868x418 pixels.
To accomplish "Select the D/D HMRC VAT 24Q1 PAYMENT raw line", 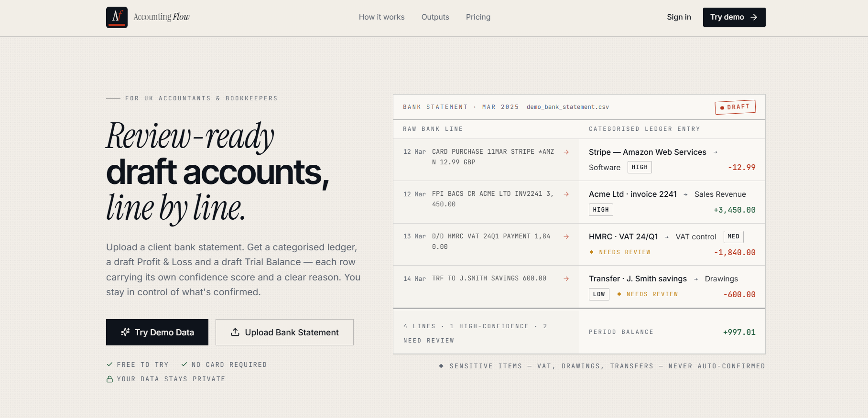I will point(491,242).
